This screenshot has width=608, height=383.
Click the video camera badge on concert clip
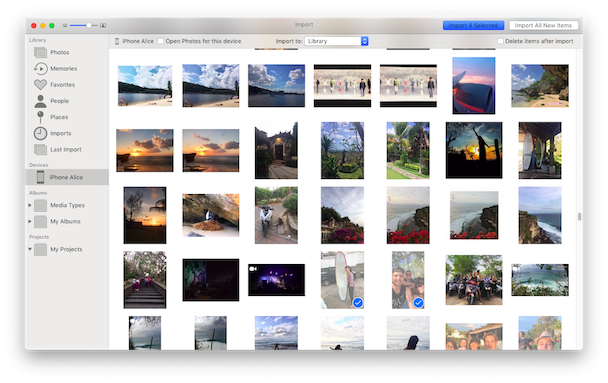point(253,269)
